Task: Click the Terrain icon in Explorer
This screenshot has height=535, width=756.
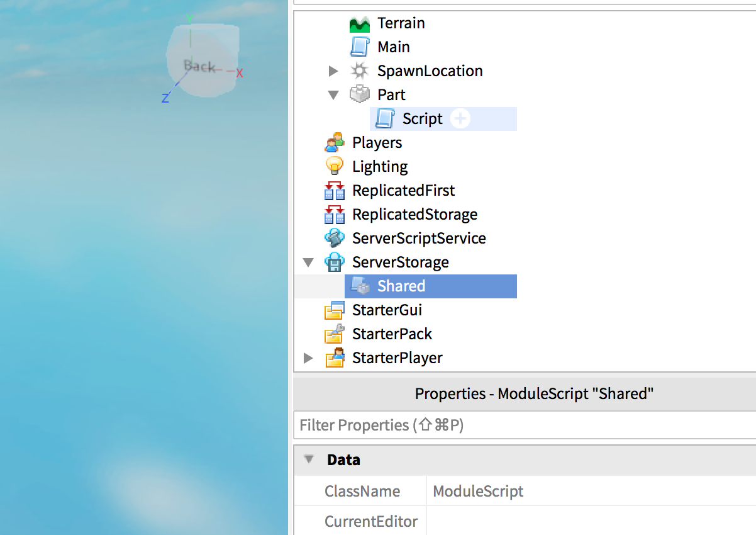Action: point(359,24)
